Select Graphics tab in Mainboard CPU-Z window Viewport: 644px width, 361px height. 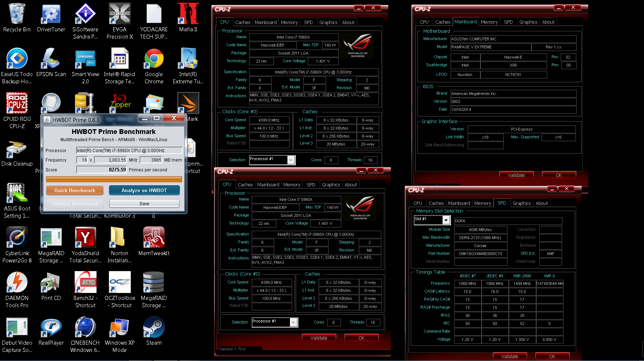(x=528, y=22)
